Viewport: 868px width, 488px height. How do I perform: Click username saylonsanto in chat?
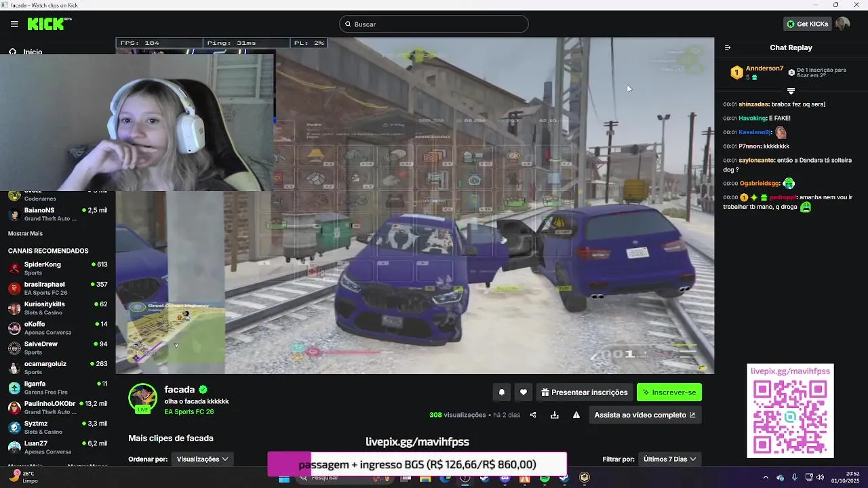[x=756, y=160]
